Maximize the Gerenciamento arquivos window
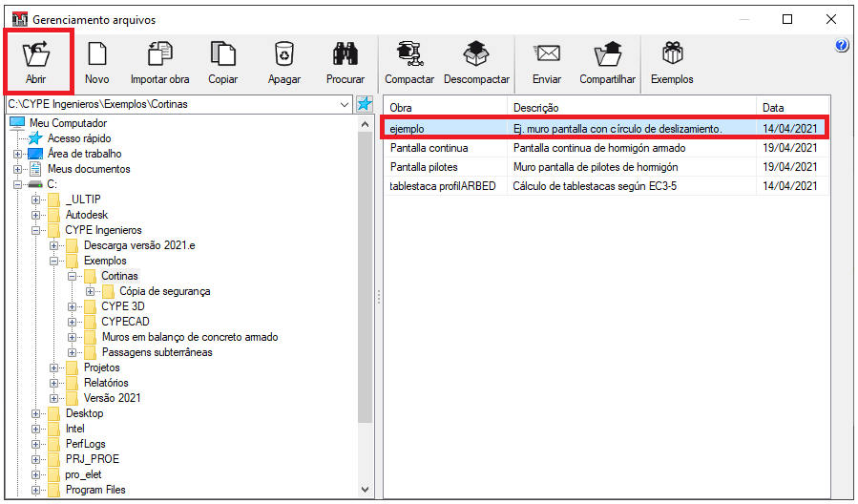 [x=786, y=19]
